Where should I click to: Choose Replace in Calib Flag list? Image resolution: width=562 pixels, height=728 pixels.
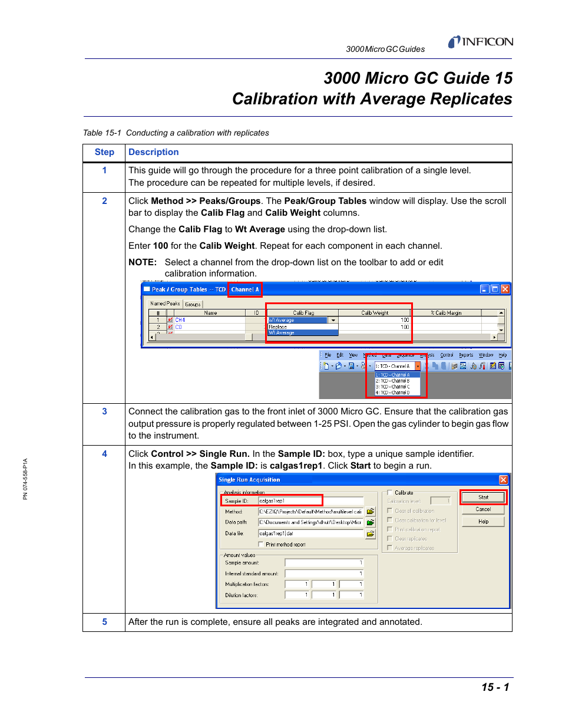303,327
